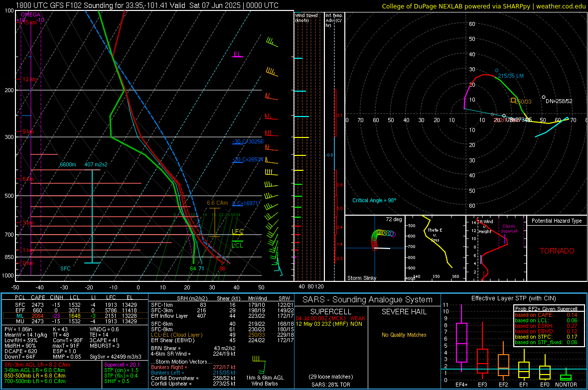
Task: Click the 72 deg slinky tilt value
Action: (x=394, y=219)
